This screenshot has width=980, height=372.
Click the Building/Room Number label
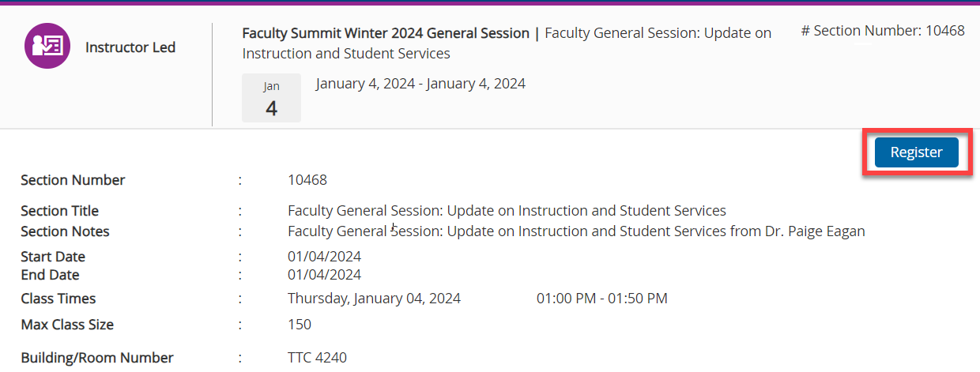pyautogui.click(x=97, y=358)
